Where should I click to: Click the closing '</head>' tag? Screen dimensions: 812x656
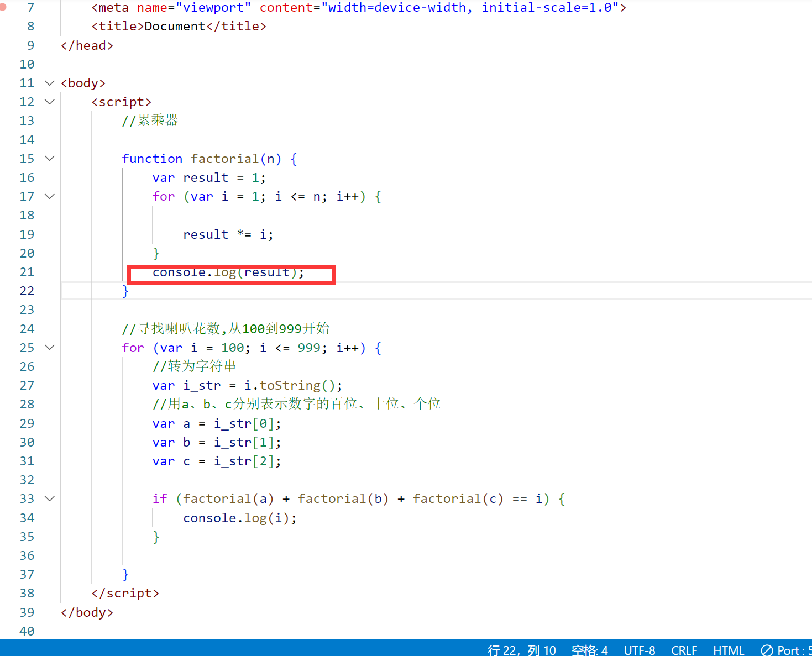(x=87, y=45)
